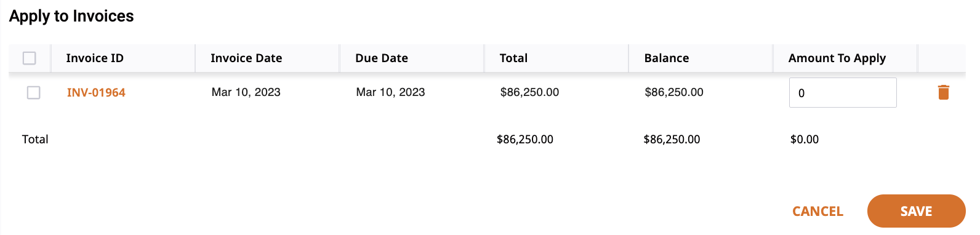Click the Due Date column header
This screenshot has height=235, width=980.
point(382,58)
